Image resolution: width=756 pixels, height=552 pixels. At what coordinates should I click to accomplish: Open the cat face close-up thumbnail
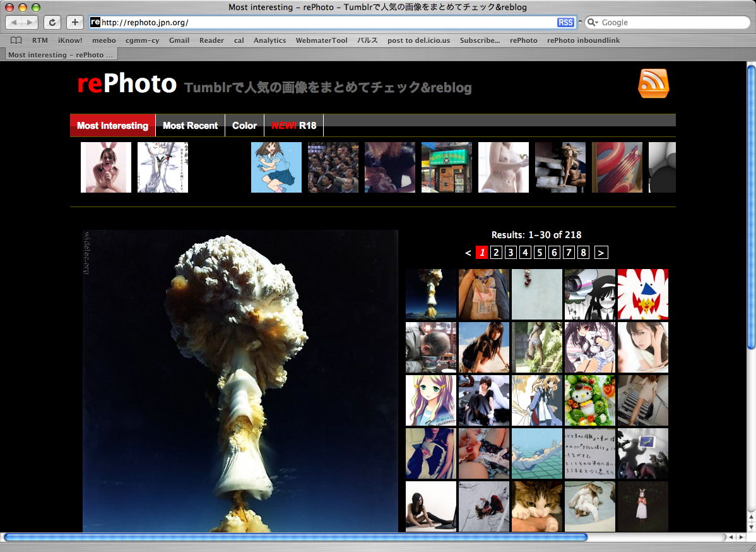[537, 507]
